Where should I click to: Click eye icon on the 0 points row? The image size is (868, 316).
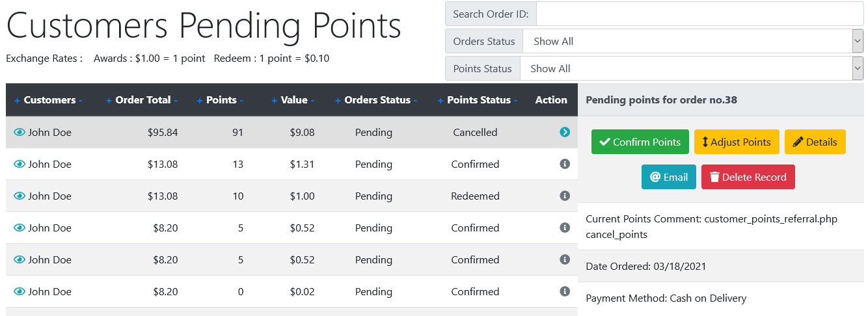tap(20, 291)
